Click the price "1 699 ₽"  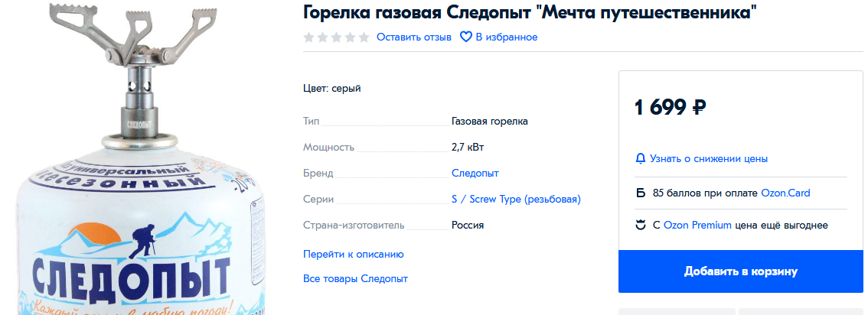[670, 108]
